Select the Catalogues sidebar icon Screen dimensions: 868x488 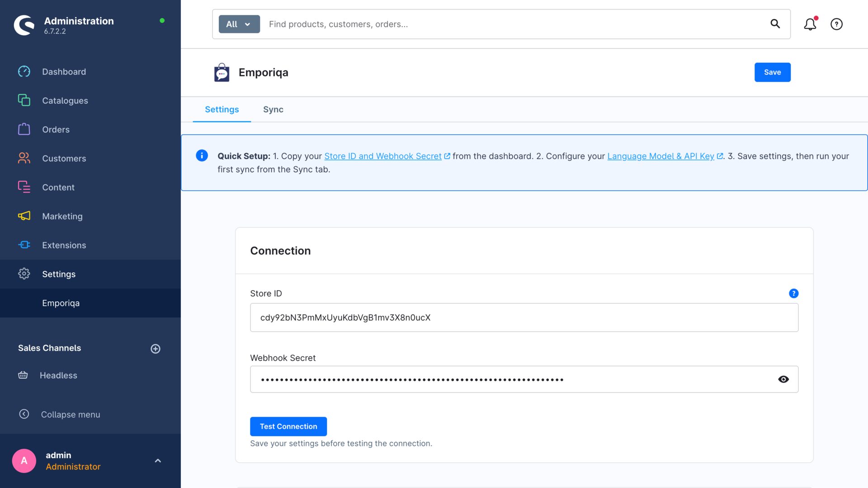click(x=24, y=100)
